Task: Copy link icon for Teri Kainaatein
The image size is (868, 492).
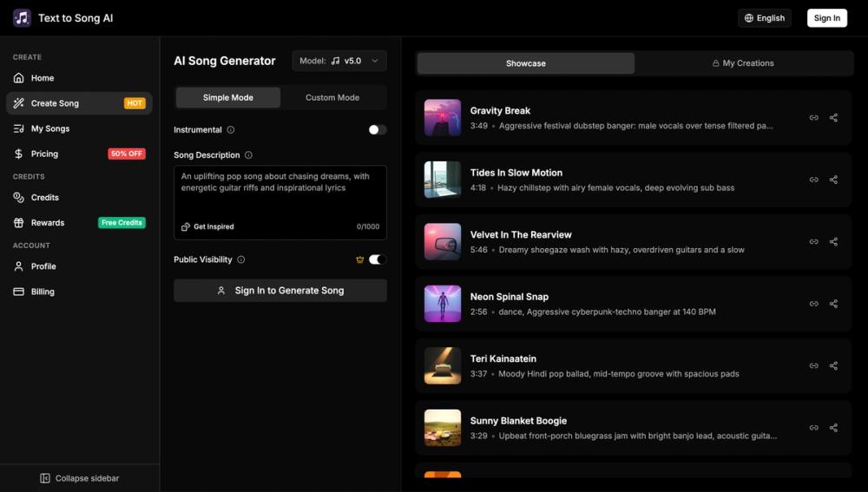Action: [x=814, y=365]
